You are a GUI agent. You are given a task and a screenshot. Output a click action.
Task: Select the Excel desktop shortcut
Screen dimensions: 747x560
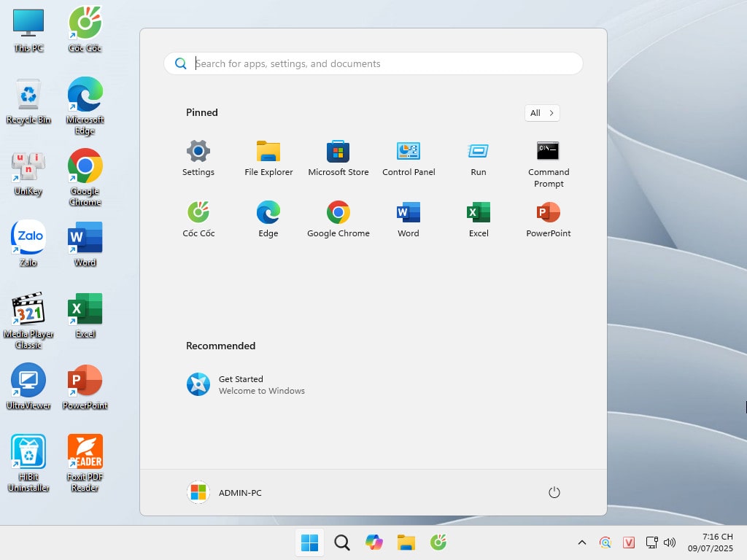pyautogui.click(x=85, y=316)
